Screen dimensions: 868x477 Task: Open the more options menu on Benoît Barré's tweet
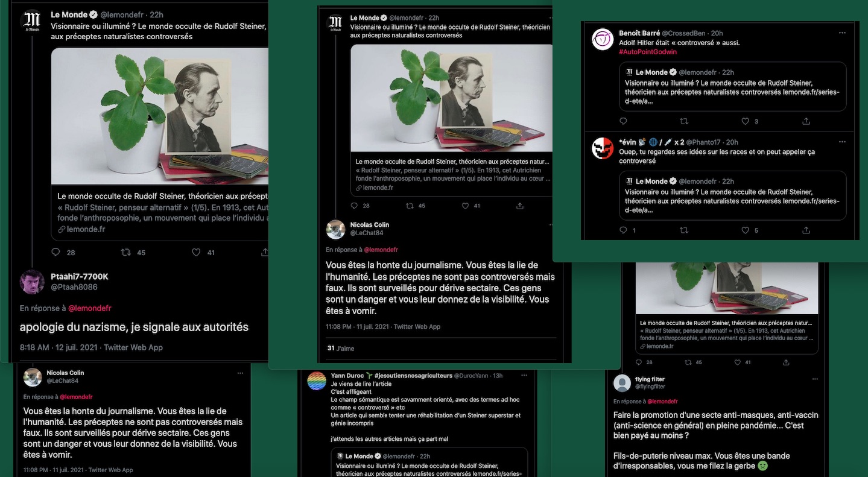pos(842,33)
